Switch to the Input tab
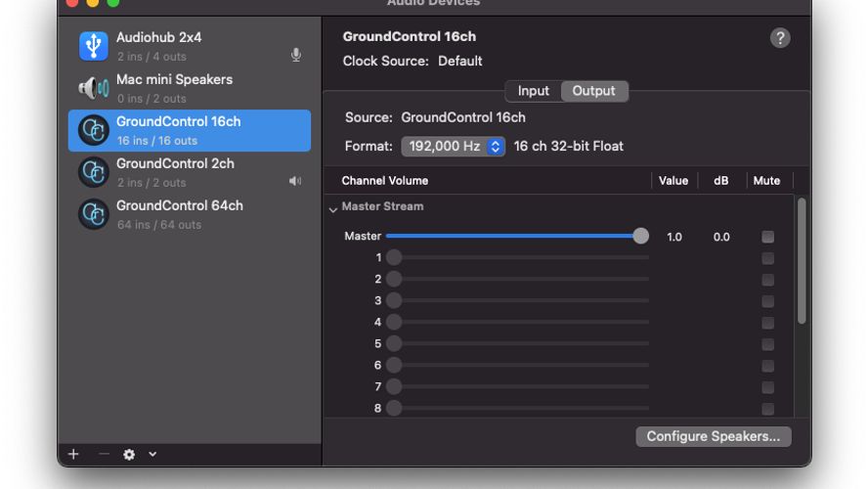The width and height of the screenshot is (868, 489). click(x=533, y=91)
